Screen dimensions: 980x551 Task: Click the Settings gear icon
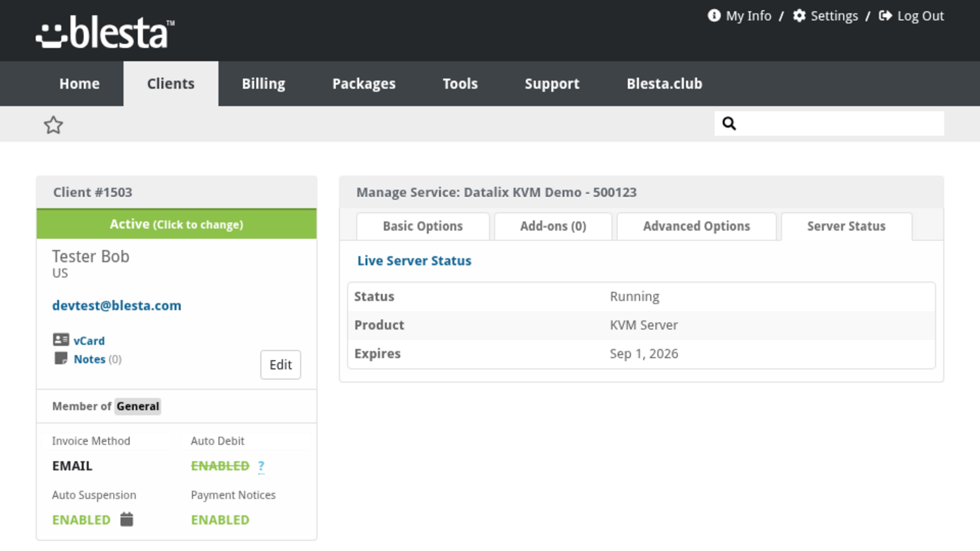[x=799, y=16]
